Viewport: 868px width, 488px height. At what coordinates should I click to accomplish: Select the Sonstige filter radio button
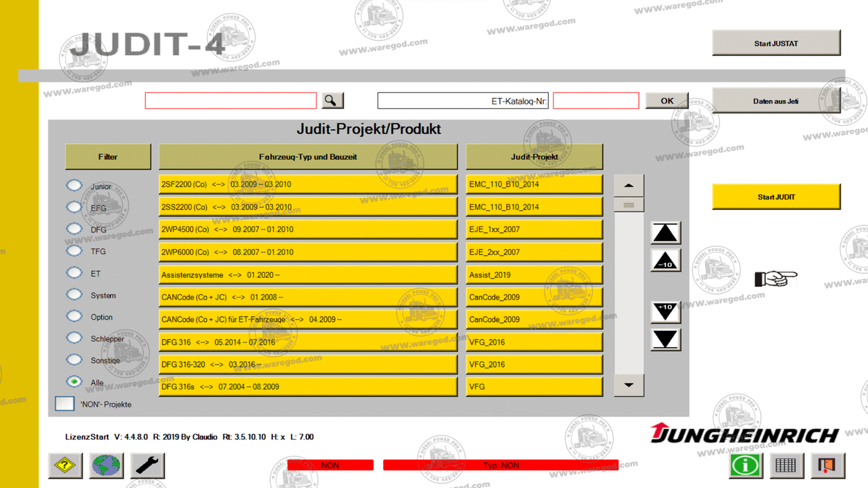74,360
